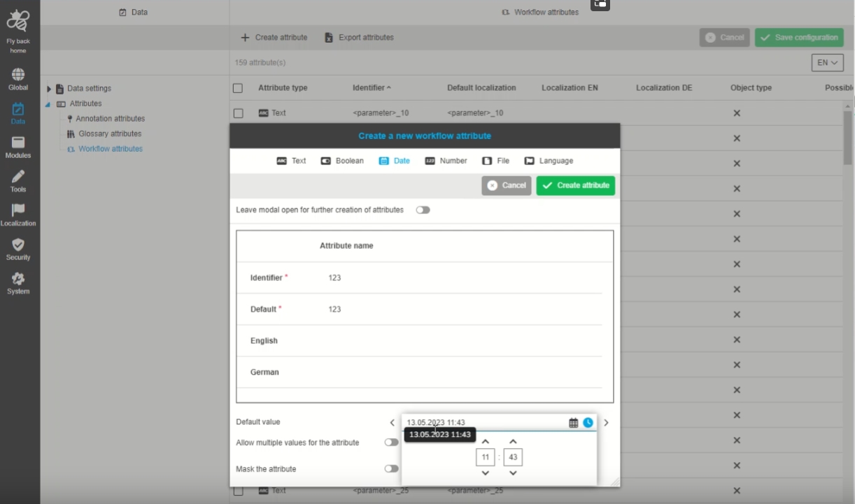Viewport: 855px width, 504px height.
Task: Click the Save configuration button
Action: click(799, 38)
